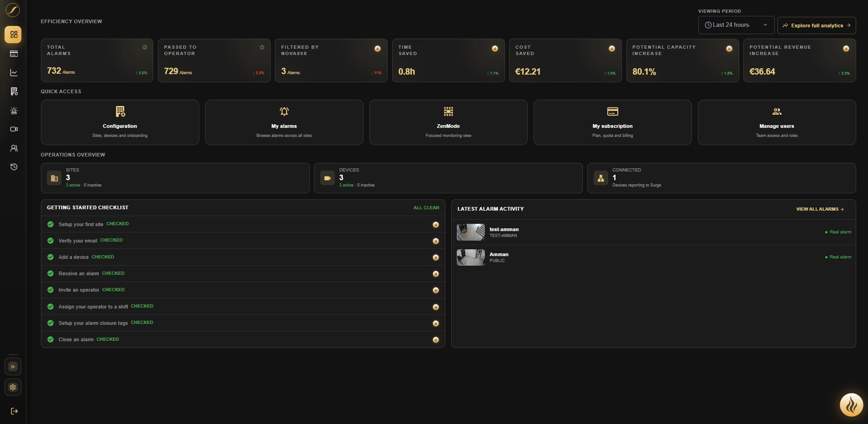
Task: Click badge icon on Close an alarm row
Action: [436, 340]
